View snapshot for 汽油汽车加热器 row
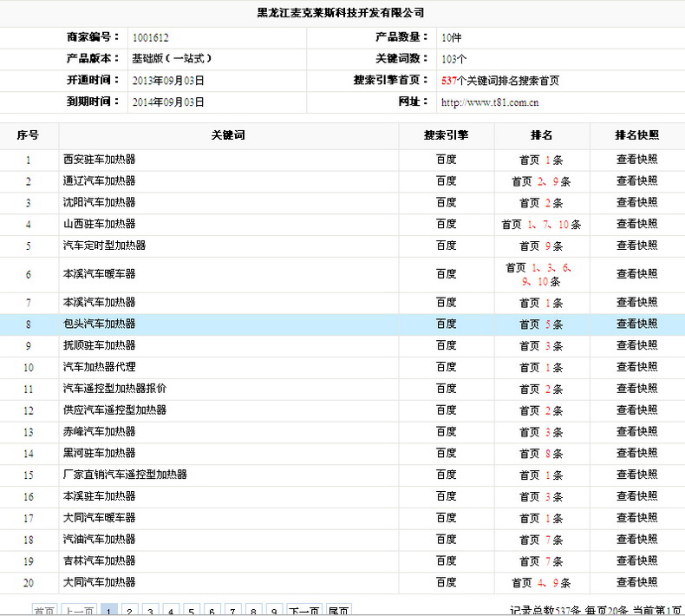 pos(636,539)
